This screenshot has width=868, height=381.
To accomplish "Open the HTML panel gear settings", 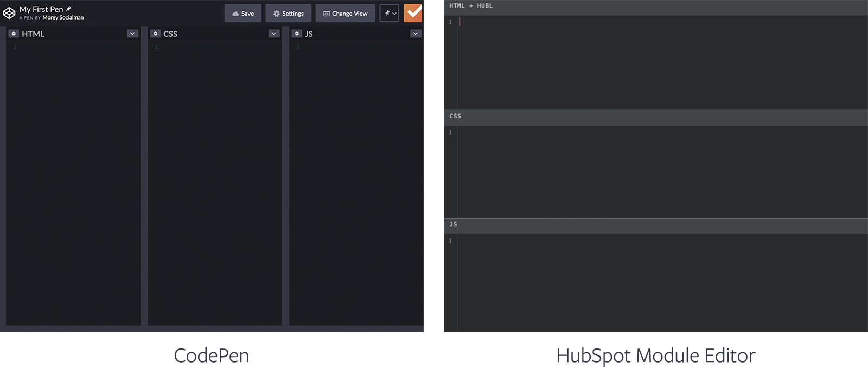I will tap(14, 34).
